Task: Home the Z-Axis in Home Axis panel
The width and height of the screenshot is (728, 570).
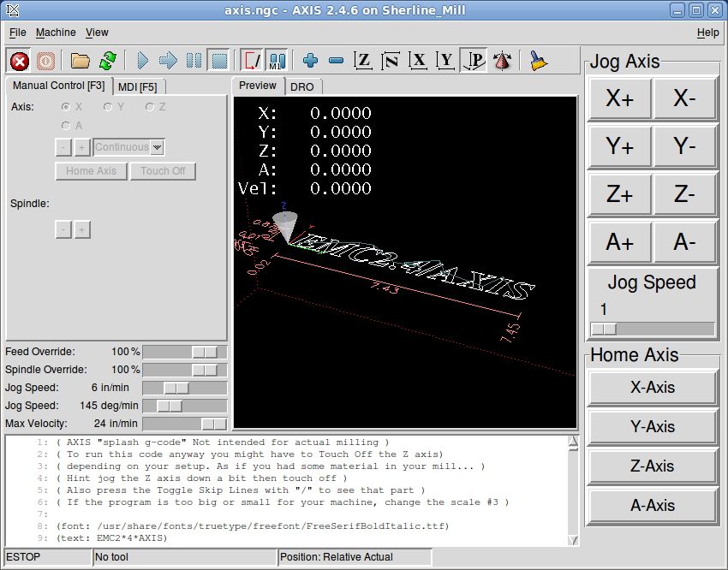Action: pos(653,466)
